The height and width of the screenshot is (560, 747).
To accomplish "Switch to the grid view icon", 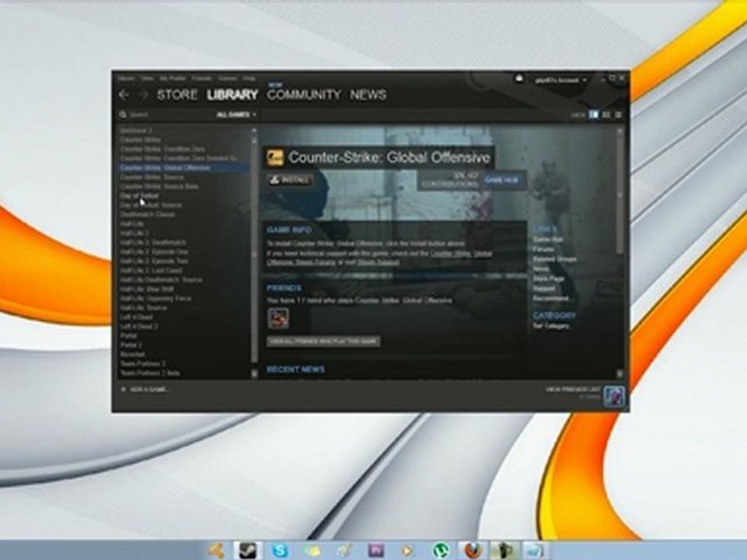I will (x=606, y=115).
